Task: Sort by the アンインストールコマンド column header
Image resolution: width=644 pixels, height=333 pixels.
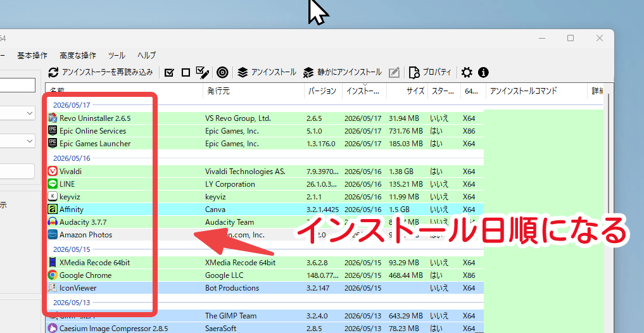Action: [536, 91]
